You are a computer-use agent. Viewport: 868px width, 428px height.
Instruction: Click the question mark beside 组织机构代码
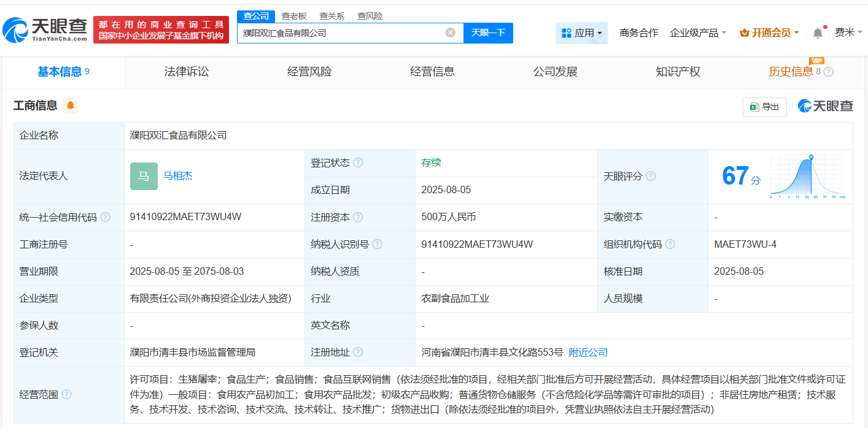pyautogui.click(x=670, y=244)
